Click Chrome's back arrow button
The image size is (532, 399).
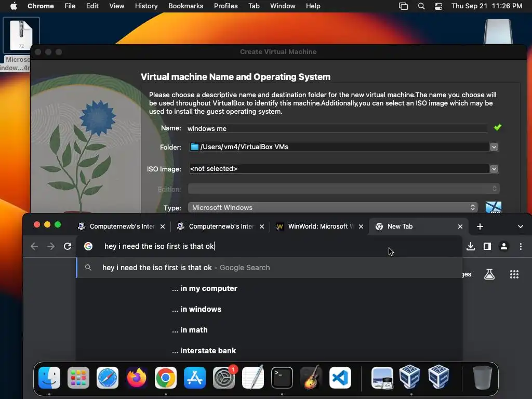(x=34, y=246)
